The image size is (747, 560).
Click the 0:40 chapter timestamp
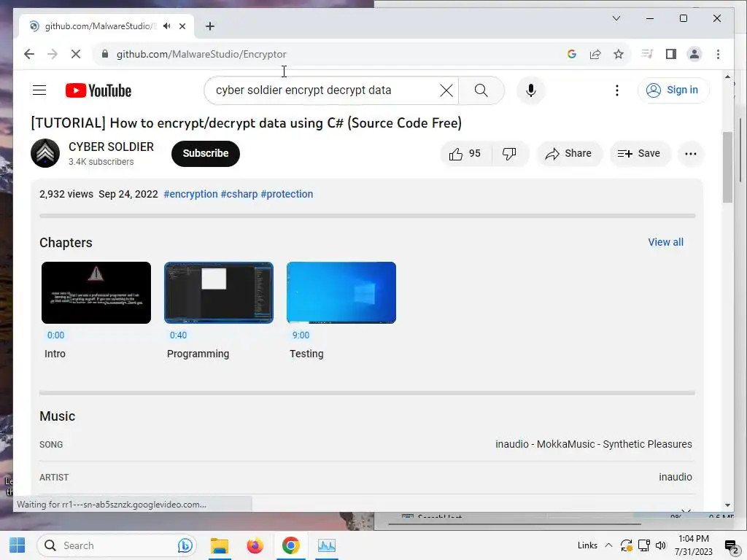[x=178, y=335]
